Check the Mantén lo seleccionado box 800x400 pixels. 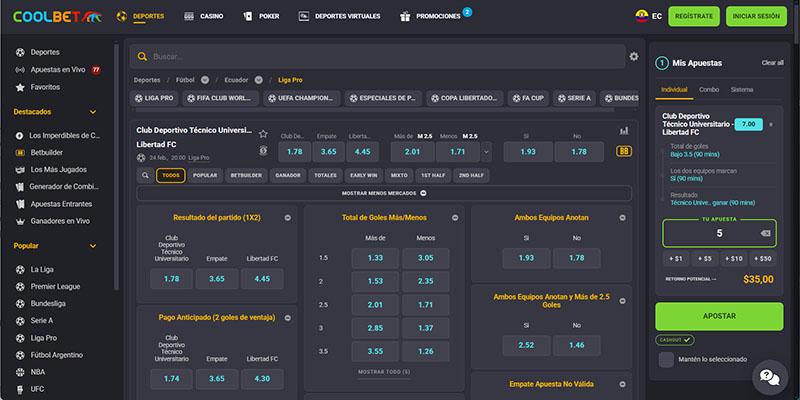click(x=666, y=360)
